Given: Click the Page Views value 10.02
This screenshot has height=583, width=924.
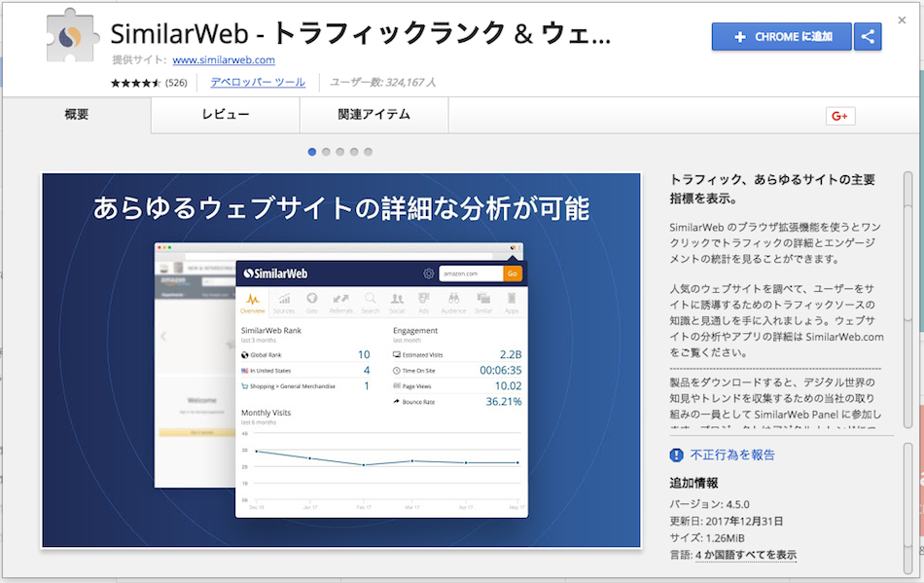Looking at the screenshot, I should 508,386.
